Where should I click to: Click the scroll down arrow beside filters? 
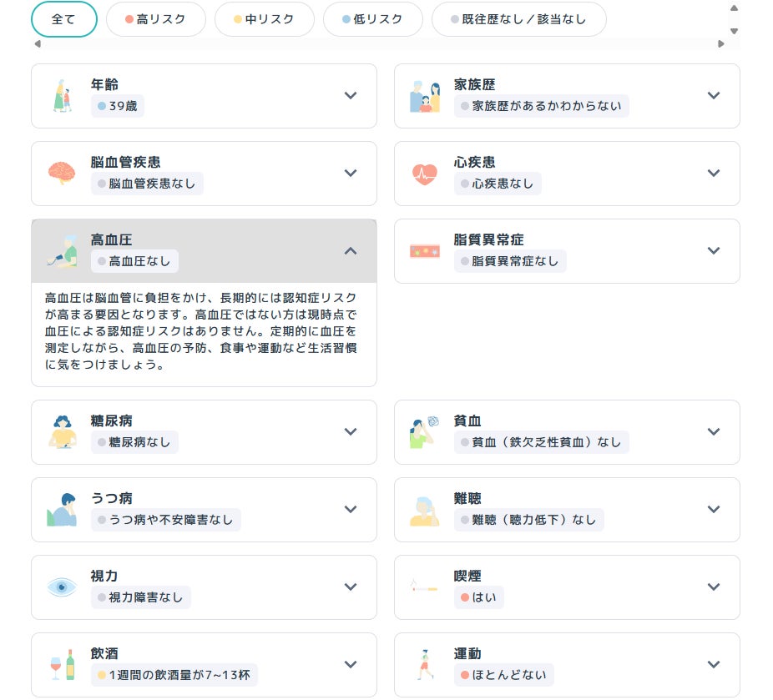[734, 32]
